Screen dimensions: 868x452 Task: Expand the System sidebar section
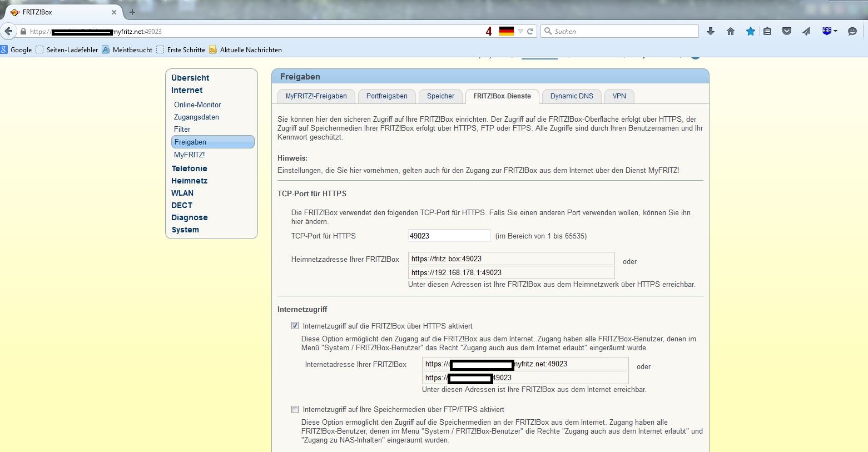tap(185, 230)
